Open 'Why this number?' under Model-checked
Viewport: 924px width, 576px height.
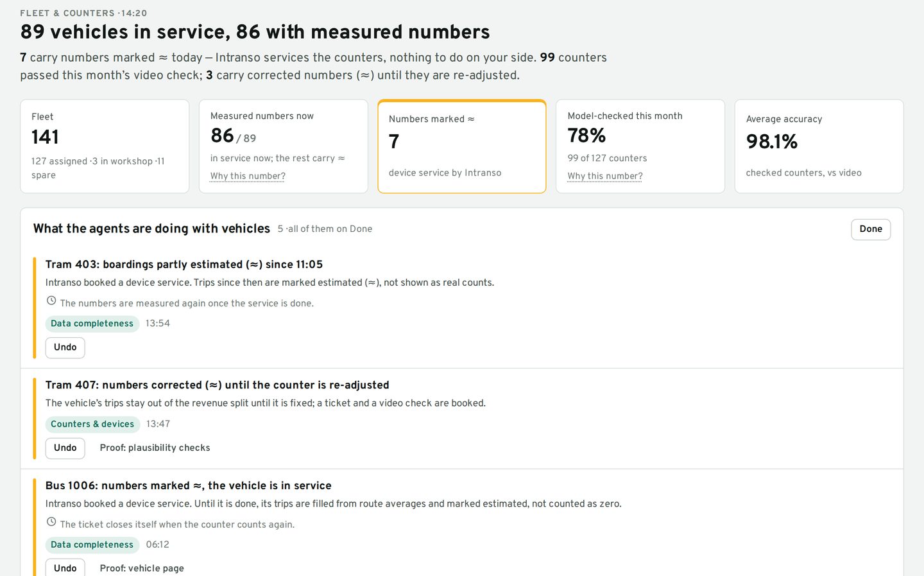605,176
